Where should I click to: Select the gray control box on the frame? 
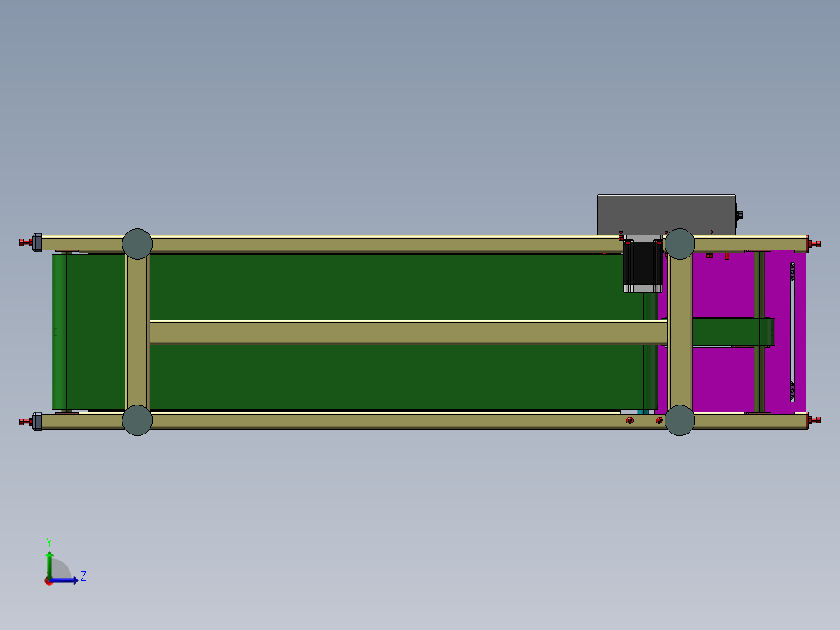(x=666, y=214)
